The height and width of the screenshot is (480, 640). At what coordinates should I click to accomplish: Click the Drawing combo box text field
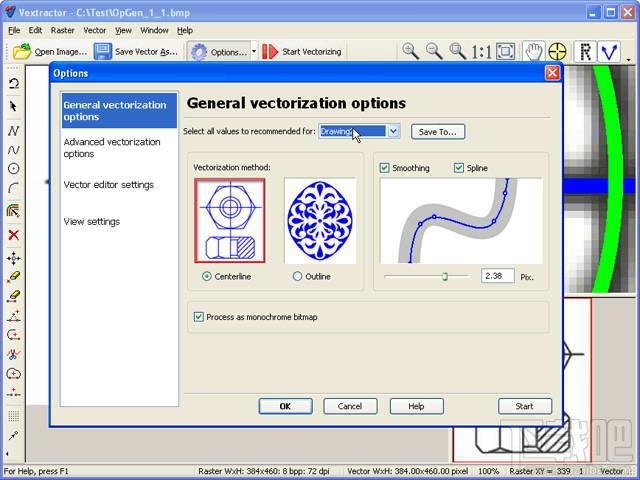coord(352,131)
